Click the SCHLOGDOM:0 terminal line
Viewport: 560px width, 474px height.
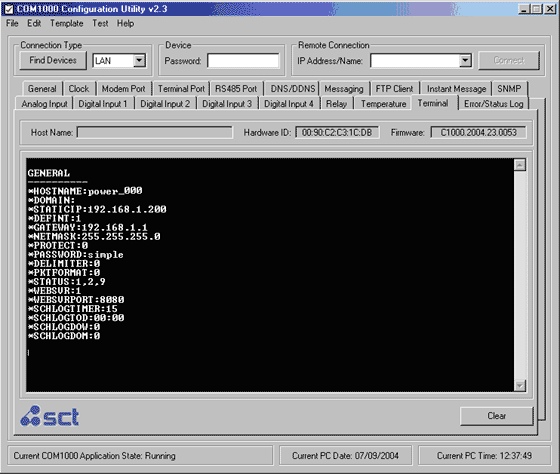pos(64,336)
